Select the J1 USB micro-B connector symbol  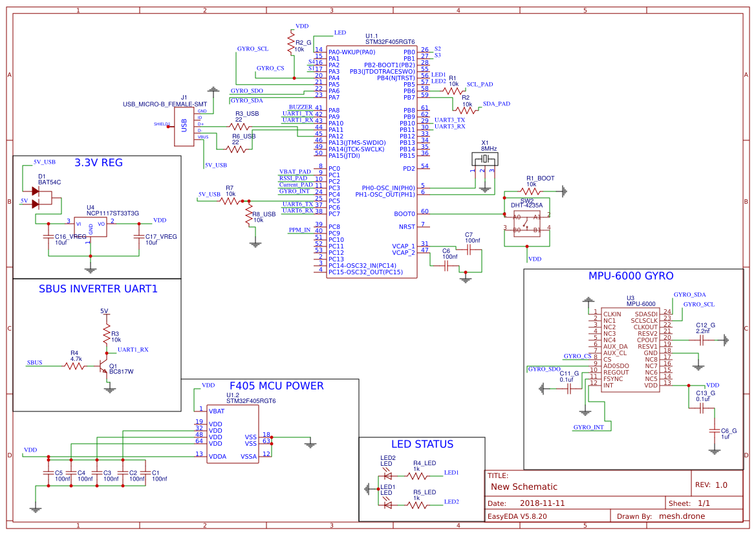pos(184,126)
